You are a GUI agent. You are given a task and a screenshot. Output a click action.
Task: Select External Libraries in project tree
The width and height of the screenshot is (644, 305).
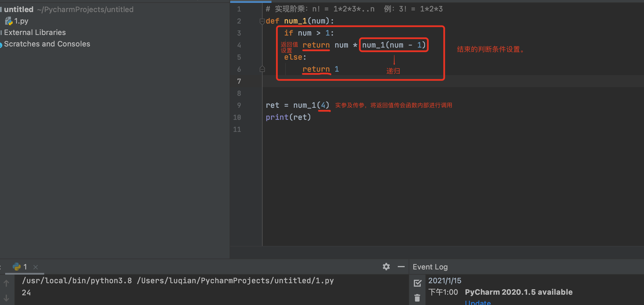(35, 32)
